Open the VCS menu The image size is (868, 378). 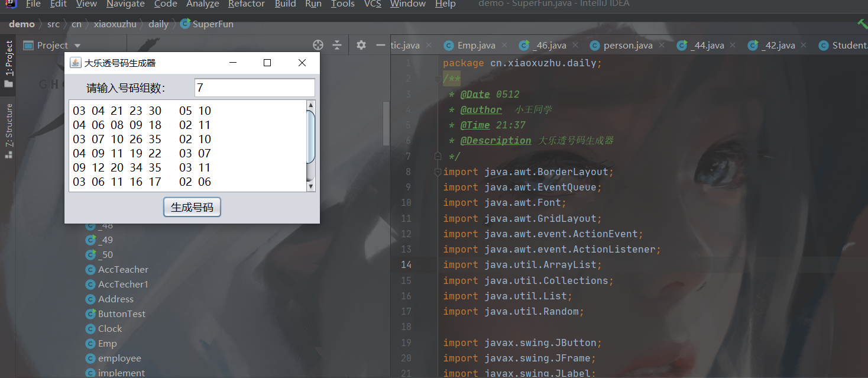[x=372, y=4]
